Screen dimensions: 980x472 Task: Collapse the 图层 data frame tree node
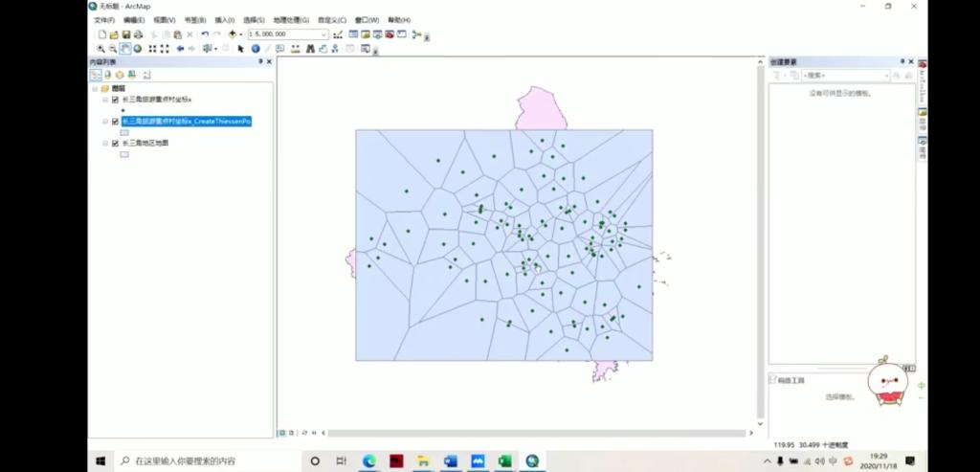(x=95, y=87)
